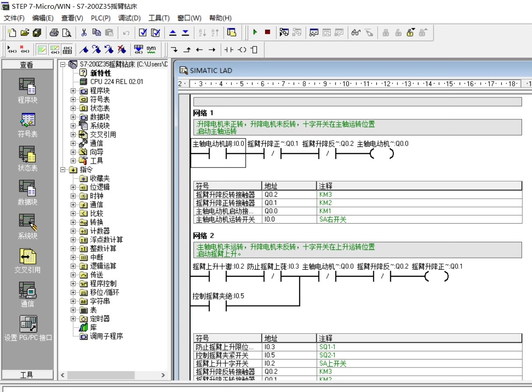This screenshot has height=392, width=532.
Task: Expand 状态表 tree node
Action: click(73, 108)
